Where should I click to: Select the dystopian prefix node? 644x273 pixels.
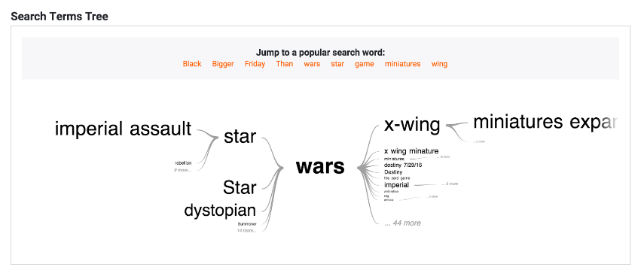(x=220, y=210)
